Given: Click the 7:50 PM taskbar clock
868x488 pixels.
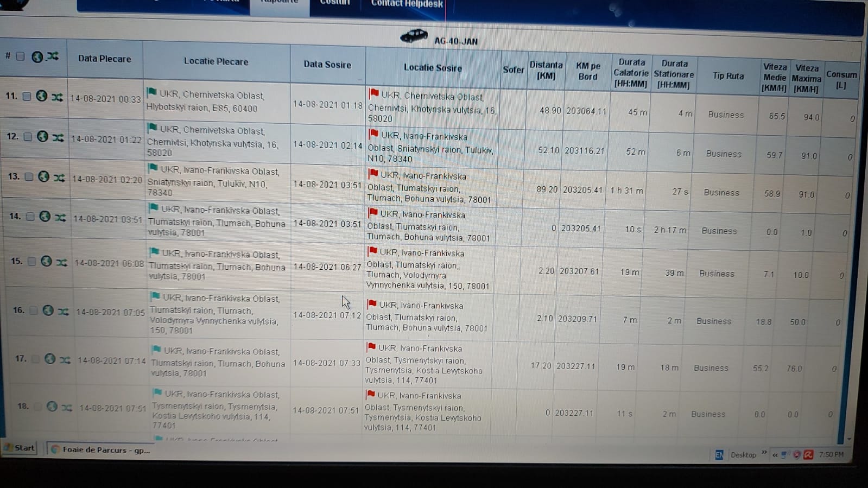Looking at the screenshot, I should (x=831, y=455).
